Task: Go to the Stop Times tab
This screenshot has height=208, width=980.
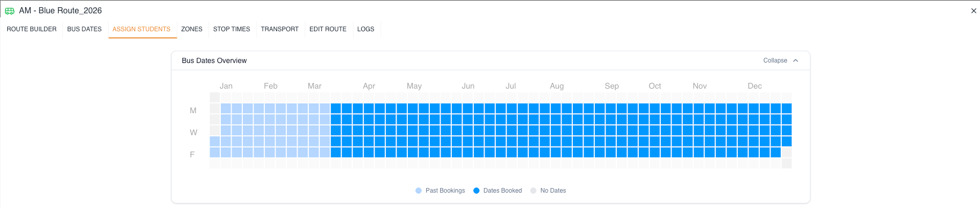Action: (x=232, y=29)
